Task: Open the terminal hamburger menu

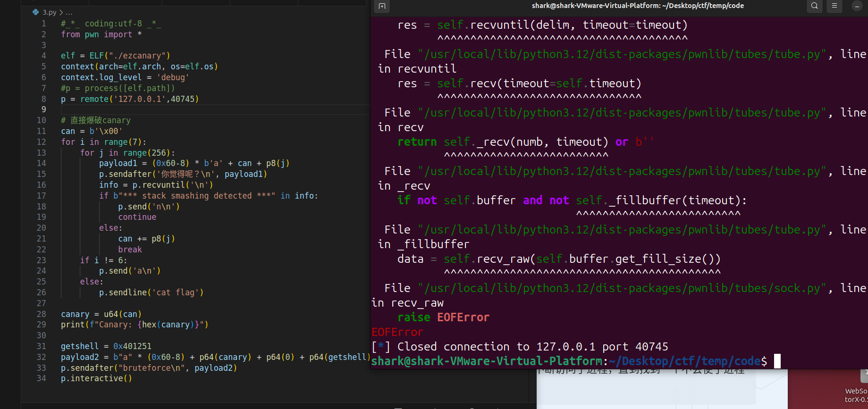Action: click(x=834, y=6)
